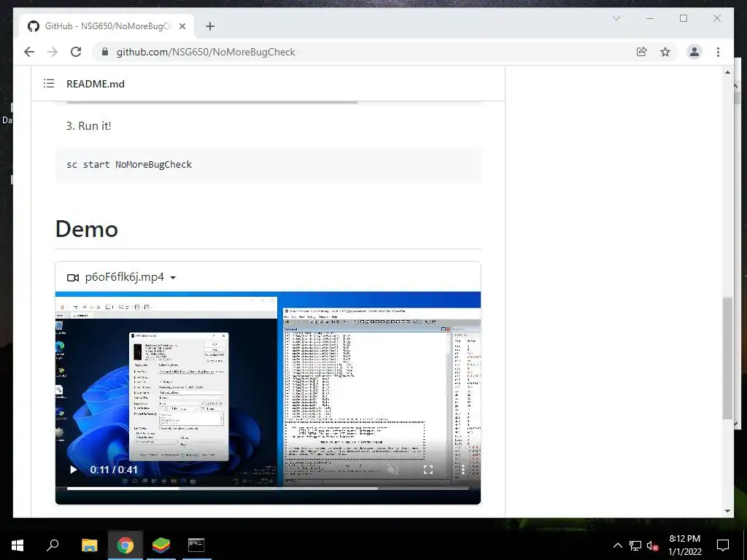The width and height of the screenshot is (747, 560).
Task: Open the notification center icon
Action: [x=723, y=545]
